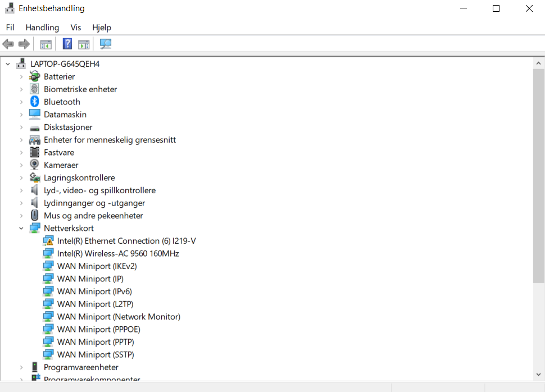The height and width of the screenshot is (392, 545).
Task: Click the LAPTOP-G645QEH4 computer icon
Action: (21, 63)
